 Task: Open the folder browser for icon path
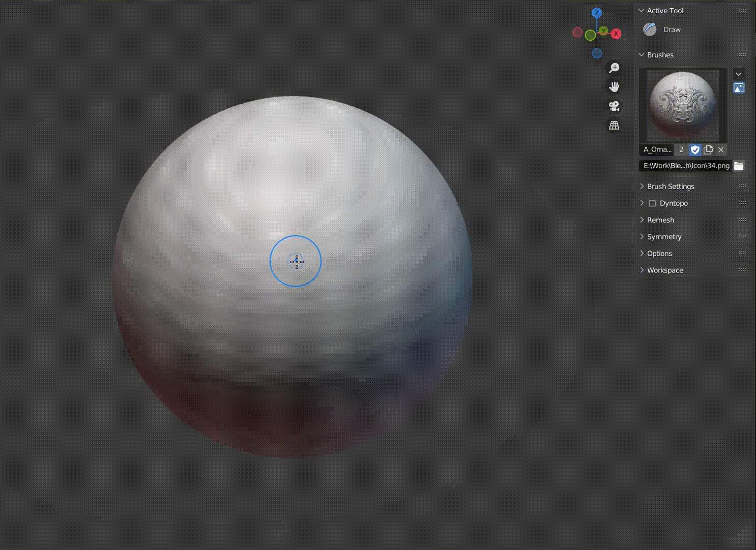(x=739, y=166)
